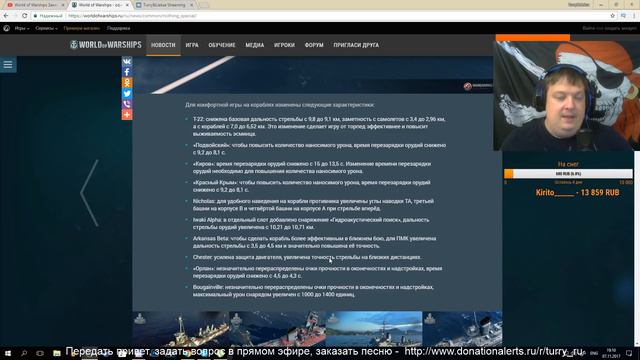
Task: Select the ИГРА menu item
Action: click(x=192, y=45)
